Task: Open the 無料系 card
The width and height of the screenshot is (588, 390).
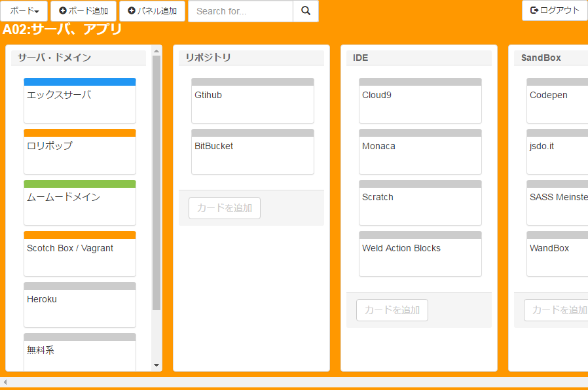Action: click(80, 352)
